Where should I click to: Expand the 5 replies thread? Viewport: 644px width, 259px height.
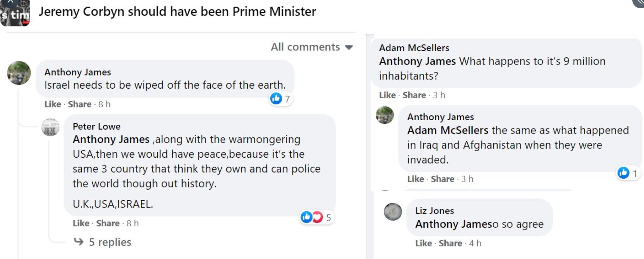[x=110, y=242]
